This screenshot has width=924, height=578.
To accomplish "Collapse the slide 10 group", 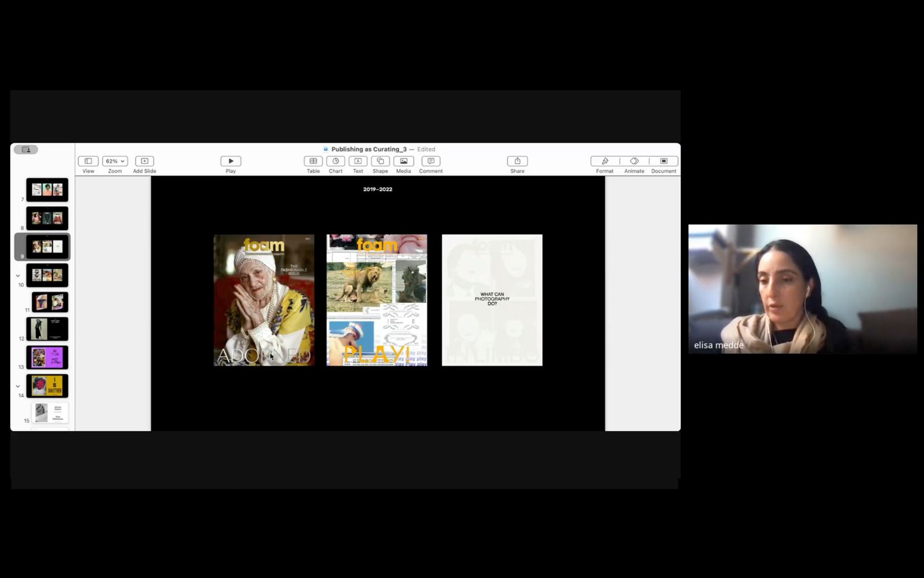I will tap(18, 276).
